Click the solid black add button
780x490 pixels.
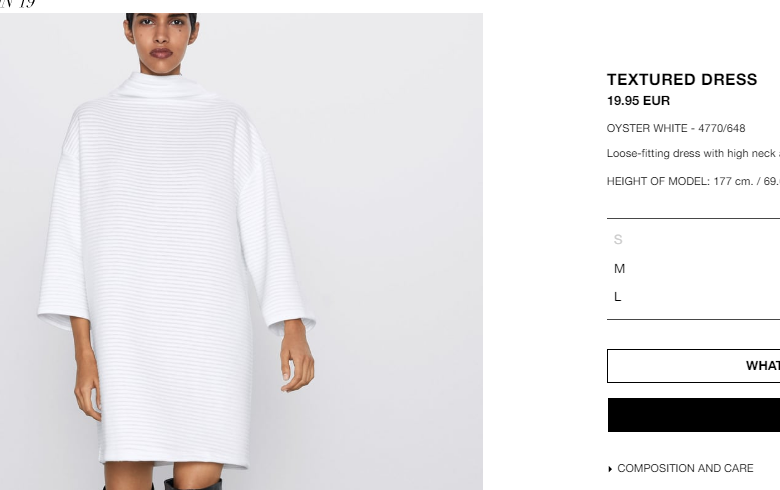tap(694, 415)
